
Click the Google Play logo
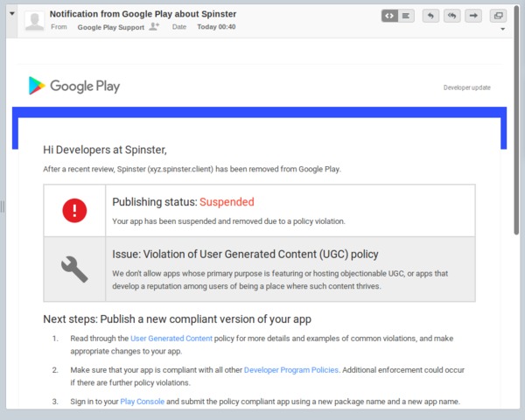pos(74,86)
